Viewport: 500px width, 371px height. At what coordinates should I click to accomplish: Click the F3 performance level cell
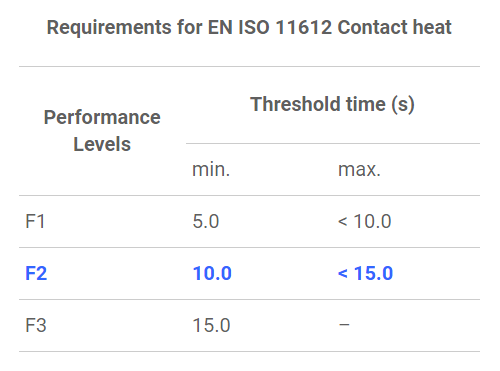[x=36, y=325]
